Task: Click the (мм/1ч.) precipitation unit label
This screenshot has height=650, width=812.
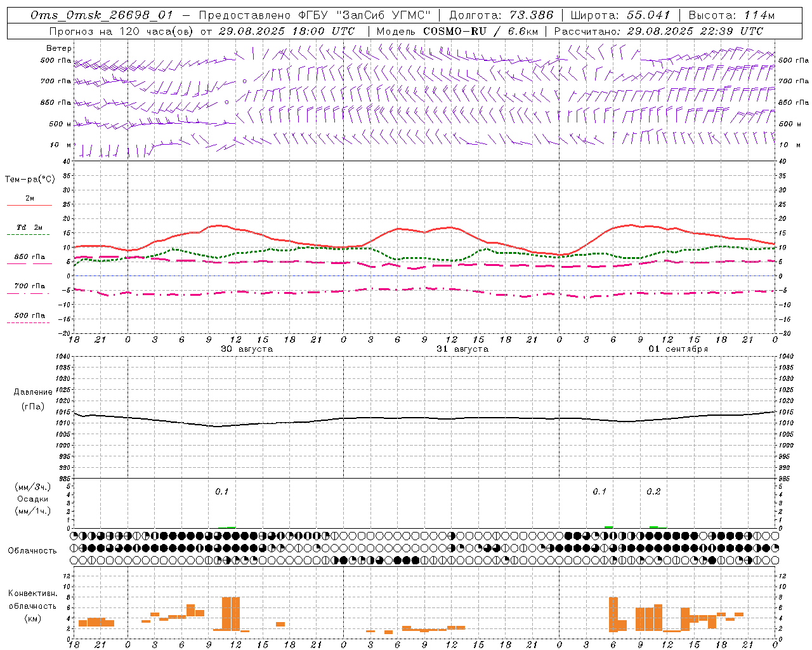Action: point(32,512)
